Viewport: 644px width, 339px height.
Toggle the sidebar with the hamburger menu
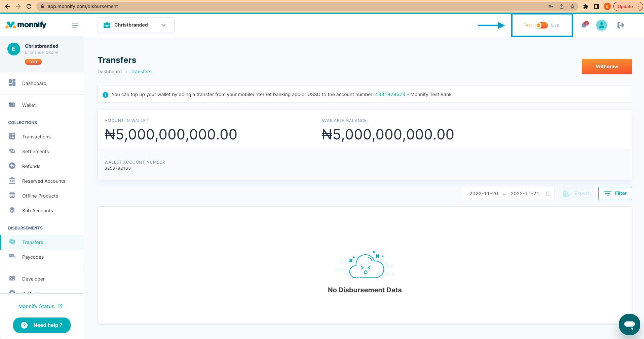pos(75,25)
